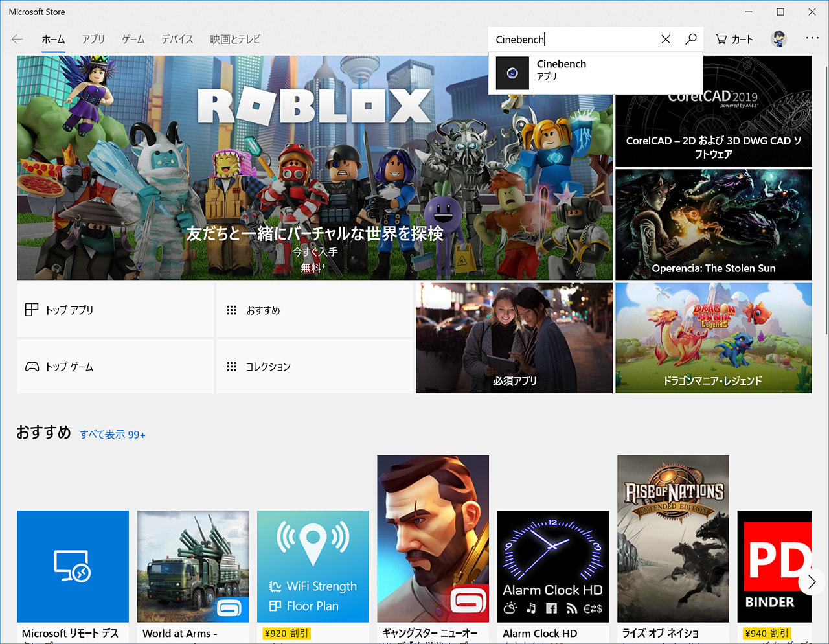Show next recommended apps with right chevron
Viewport: 829px width, 644px height.
[x=812, y=582]
